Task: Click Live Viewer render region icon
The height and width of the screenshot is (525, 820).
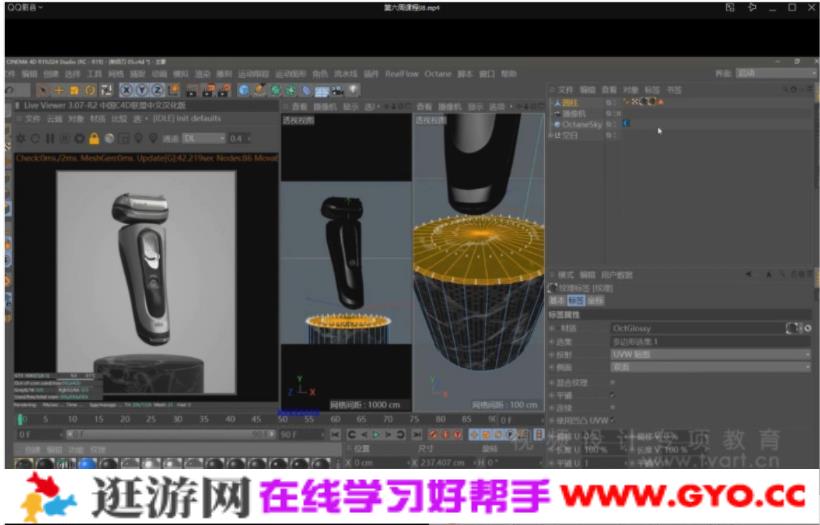Action: pyautogui.click(x=124, y=139)
